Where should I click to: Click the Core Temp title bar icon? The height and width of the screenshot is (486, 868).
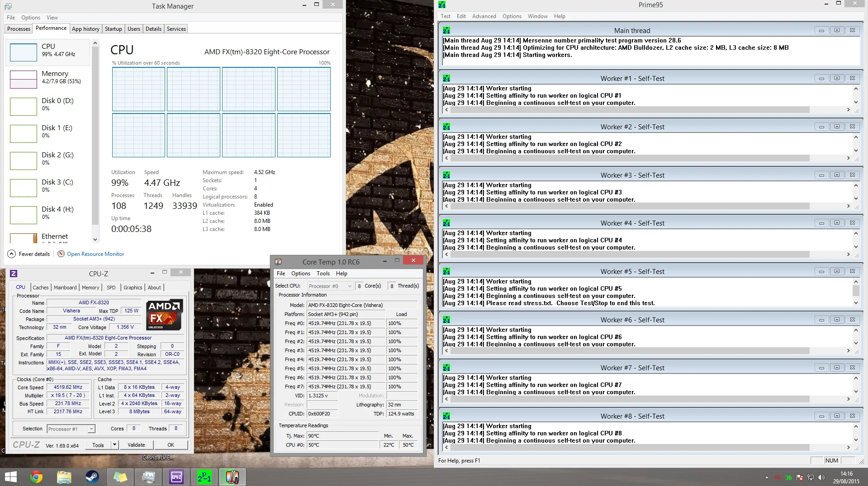pyautogui.click(x=278, y=262)
